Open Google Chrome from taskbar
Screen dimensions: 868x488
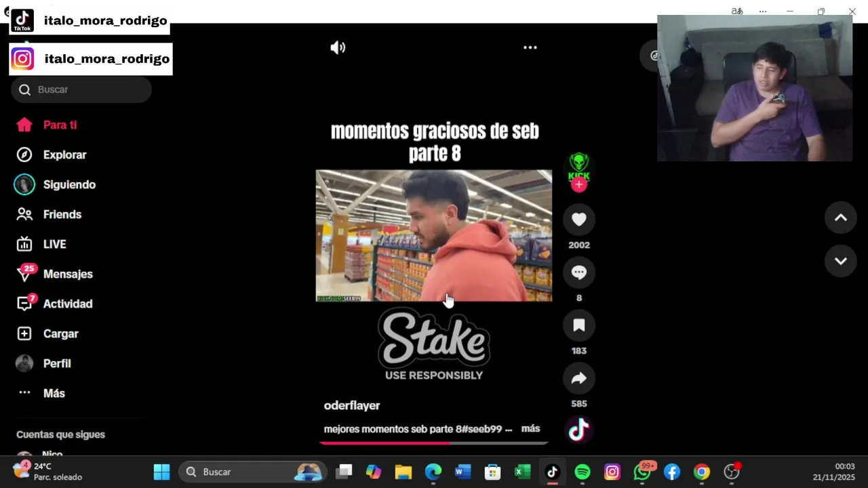[702, 472]
